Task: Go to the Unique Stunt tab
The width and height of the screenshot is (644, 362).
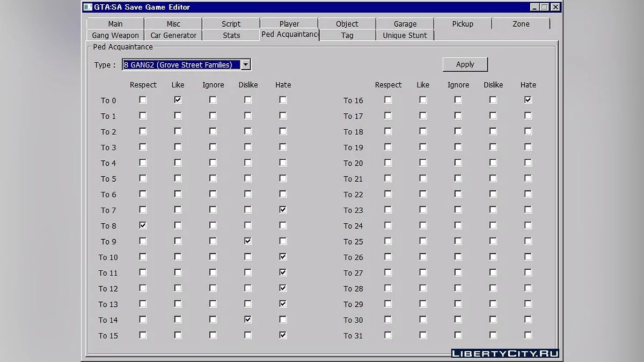Action: click(x=405, y=35)
